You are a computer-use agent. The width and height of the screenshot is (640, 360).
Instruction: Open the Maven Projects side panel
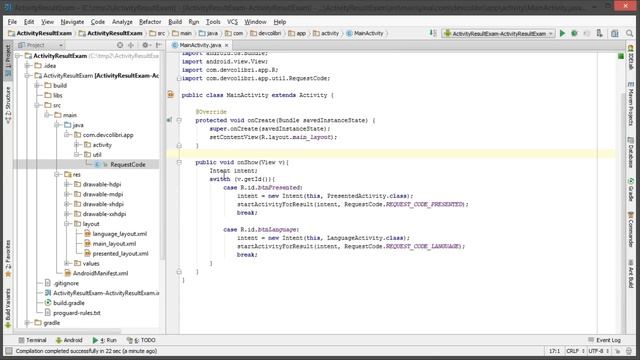[631, 104]
